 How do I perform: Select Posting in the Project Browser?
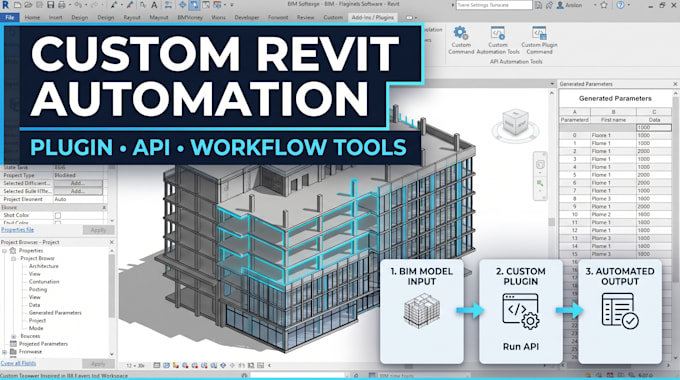(x=38, y=290)
